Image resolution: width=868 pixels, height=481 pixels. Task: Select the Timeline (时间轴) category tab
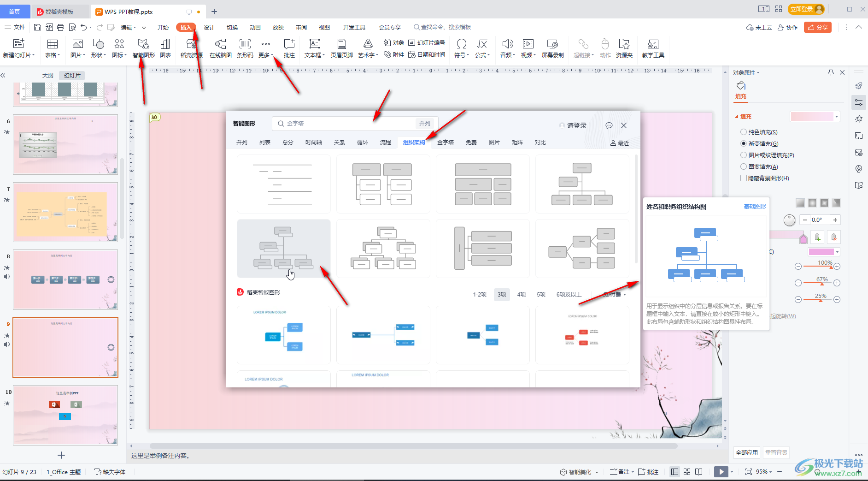coord(314,143)
